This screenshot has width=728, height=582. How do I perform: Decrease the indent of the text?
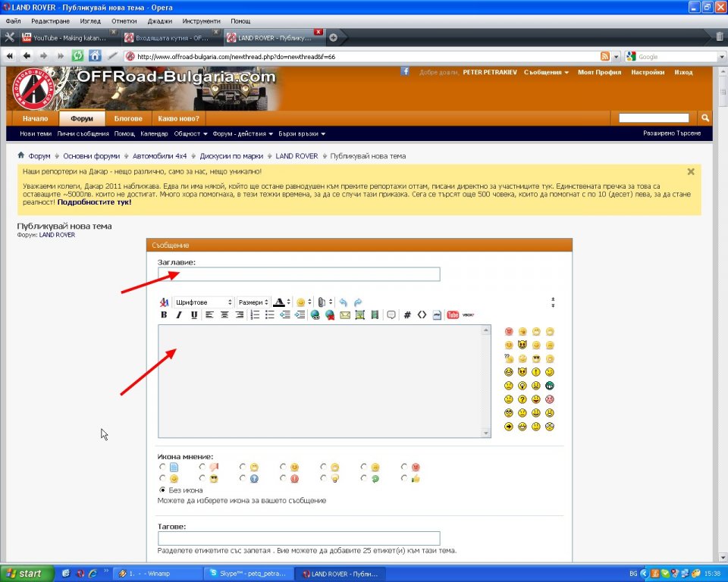[x=285, y=315]
